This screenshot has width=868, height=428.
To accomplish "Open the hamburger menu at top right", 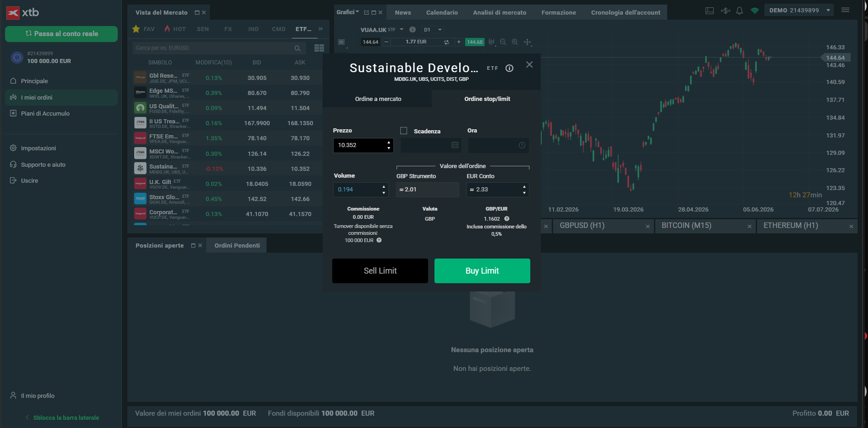I will point(845,10).
